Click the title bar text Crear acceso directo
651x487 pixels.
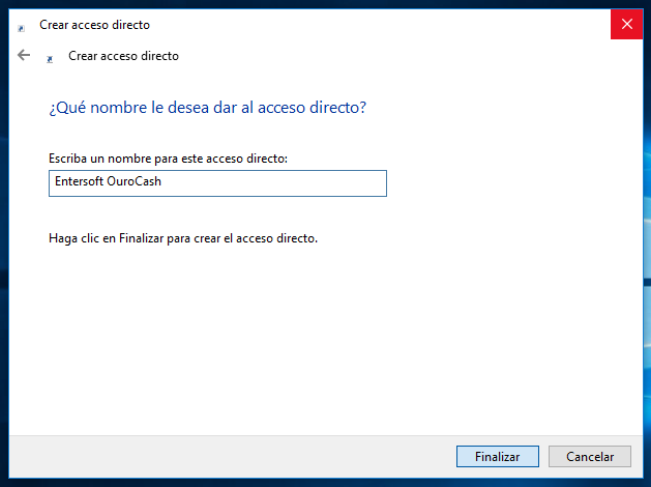[x=95, y=25]
